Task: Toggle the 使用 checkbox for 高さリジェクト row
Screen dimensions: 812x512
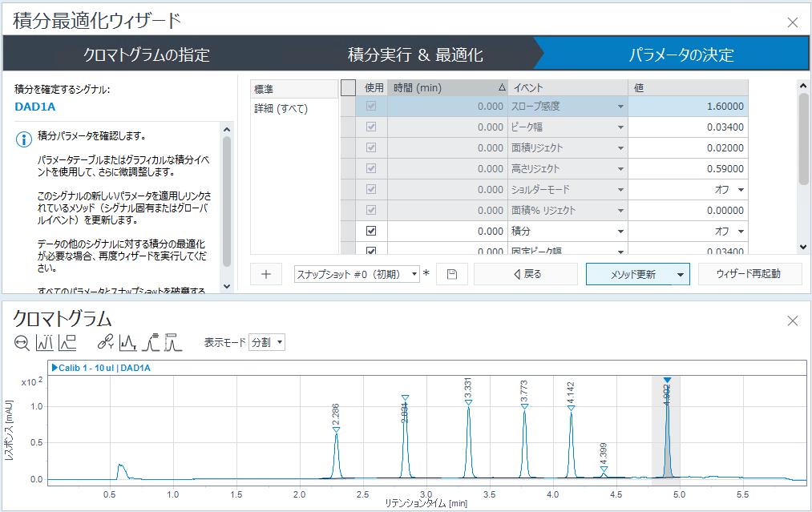Action: 371,168
